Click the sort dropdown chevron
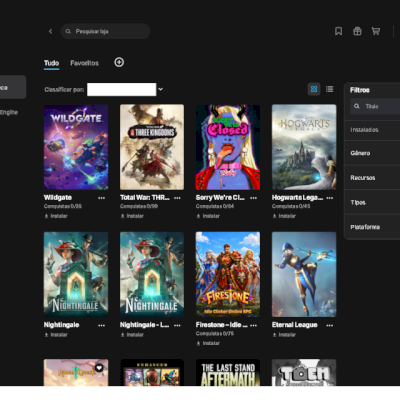400x400 pixels. click(160, 89)
